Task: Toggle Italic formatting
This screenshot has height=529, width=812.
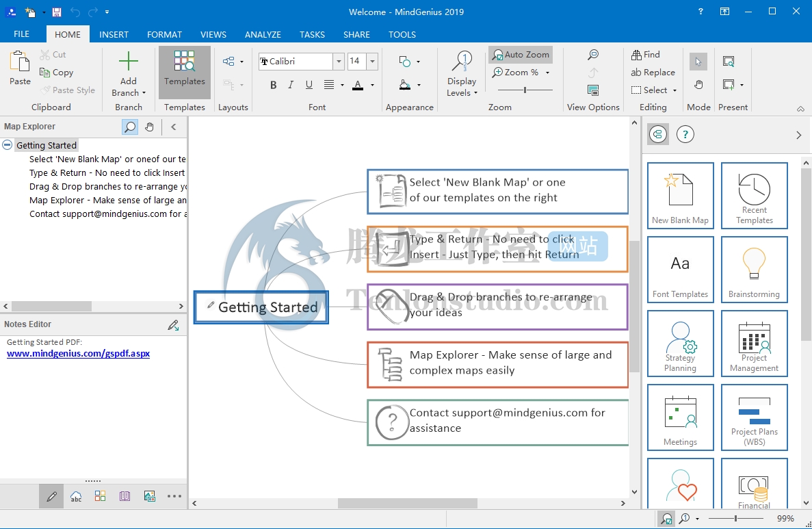Action: point(291,85)
